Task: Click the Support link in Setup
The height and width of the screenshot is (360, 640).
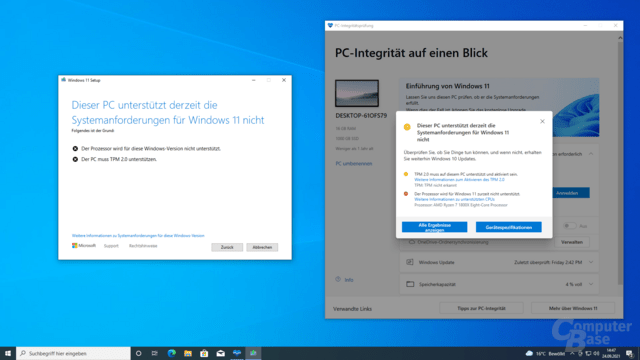Action: coord(111,246)
